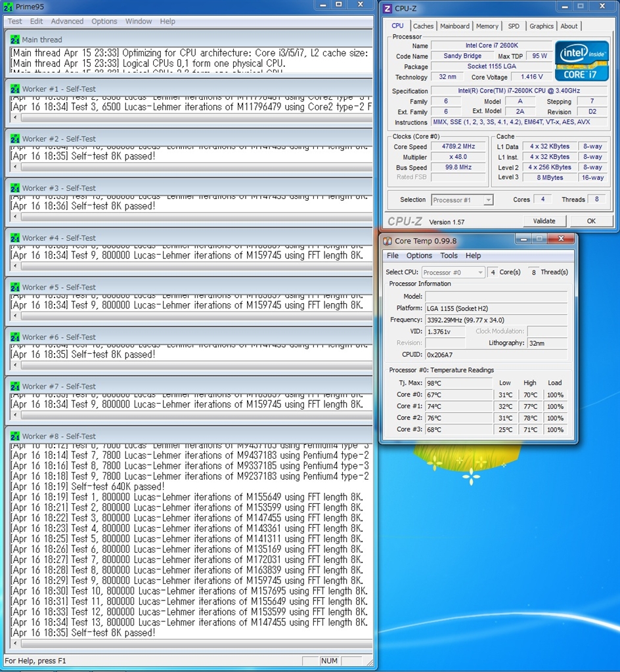Click the Tj. Max value 98°C
620x672 pixels.
459,383
